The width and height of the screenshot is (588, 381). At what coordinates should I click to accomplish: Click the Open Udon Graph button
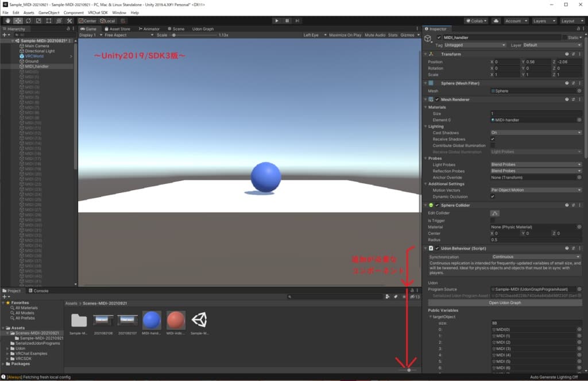point(505,302)
